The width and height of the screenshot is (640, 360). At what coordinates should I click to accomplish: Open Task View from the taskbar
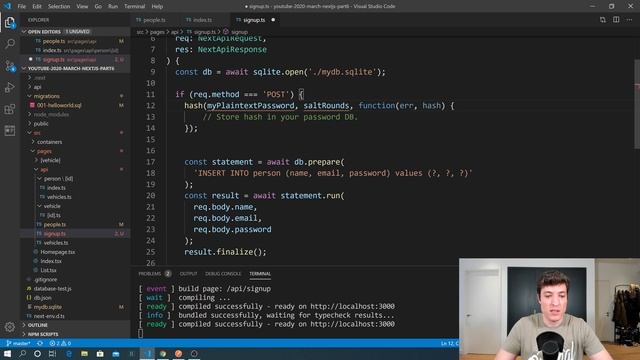[x=52, y=353]
